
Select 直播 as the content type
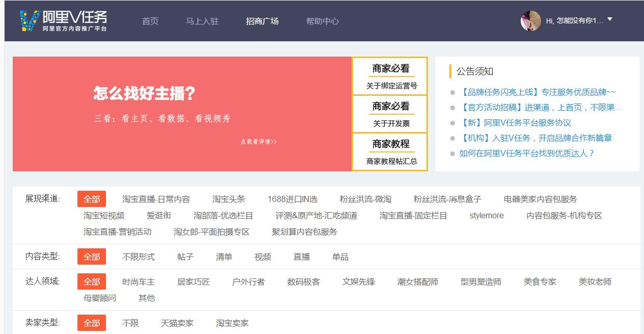click(302, 257)
